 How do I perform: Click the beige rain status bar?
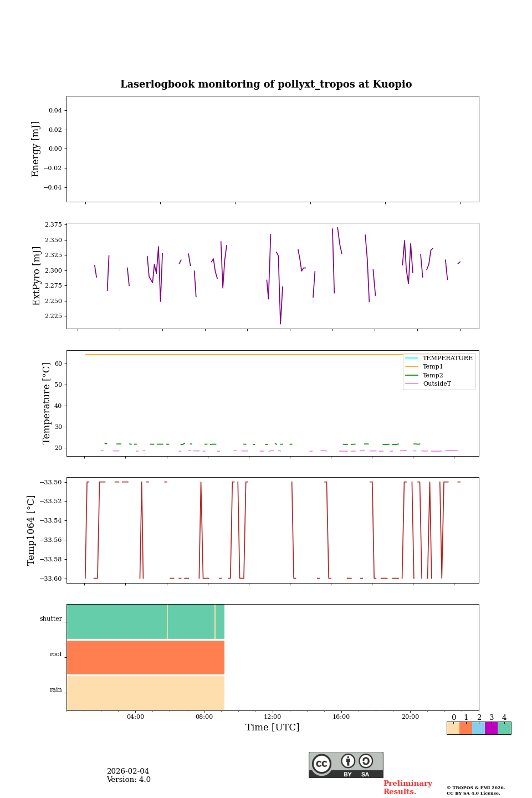point(145,693)
